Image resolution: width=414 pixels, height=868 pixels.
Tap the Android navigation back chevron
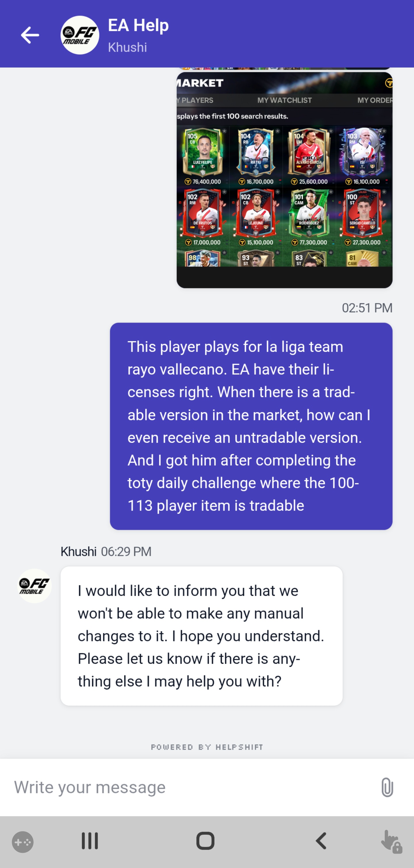[321, 841]
